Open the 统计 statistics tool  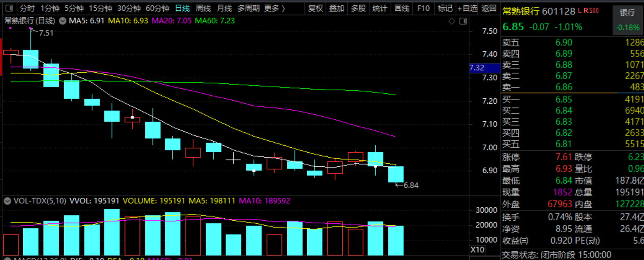point(380,8)
